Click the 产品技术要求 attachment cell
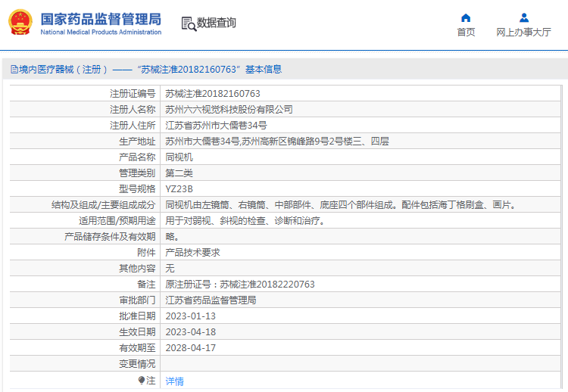Screen dimensions: 568x392 pos(192,253)
